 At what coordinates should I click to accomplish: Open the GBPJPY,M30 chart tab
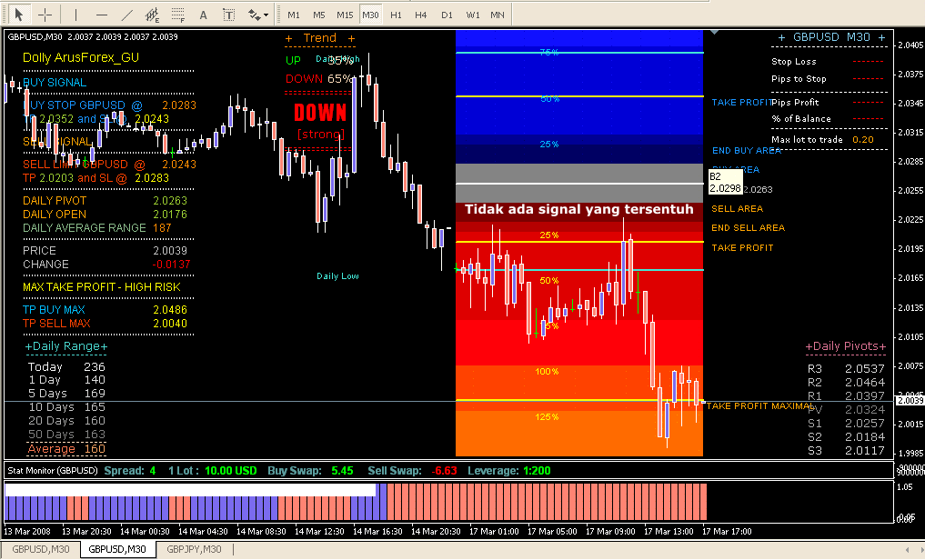[x=194, y=549]
